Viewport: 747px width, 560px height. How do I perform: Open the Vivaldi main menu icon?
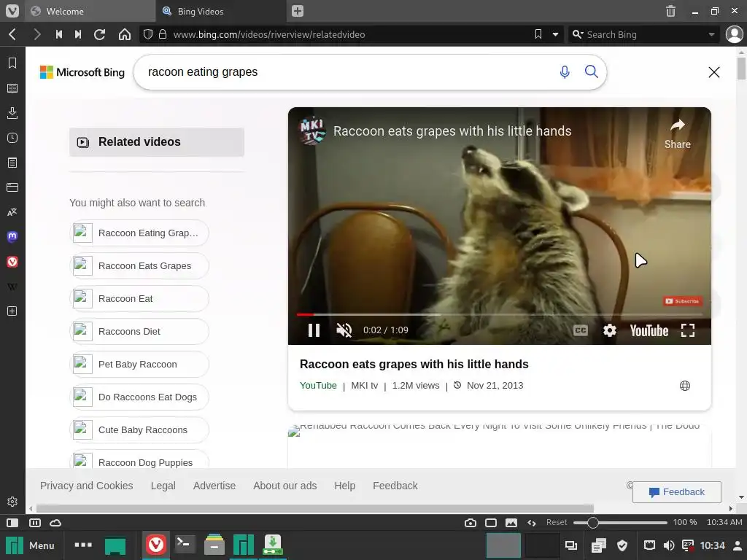(12, 11)
